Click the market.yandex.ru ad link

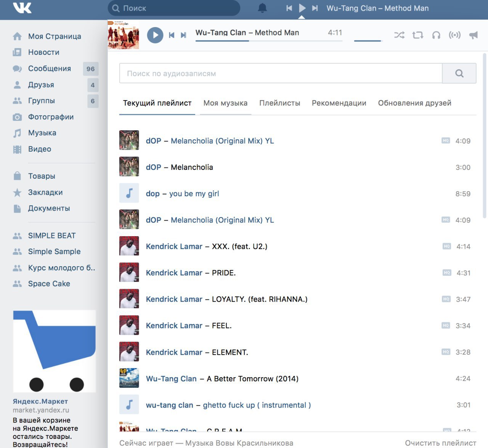point(41,410)
